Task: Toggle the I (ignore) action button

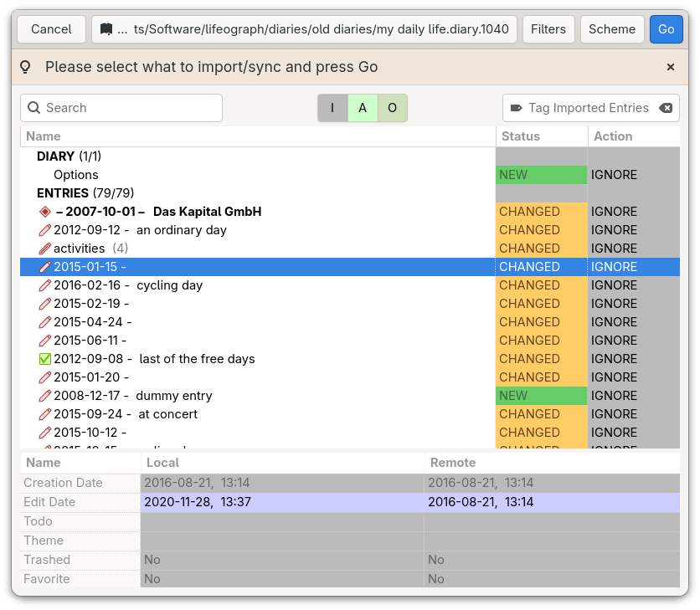Action: 332,108
